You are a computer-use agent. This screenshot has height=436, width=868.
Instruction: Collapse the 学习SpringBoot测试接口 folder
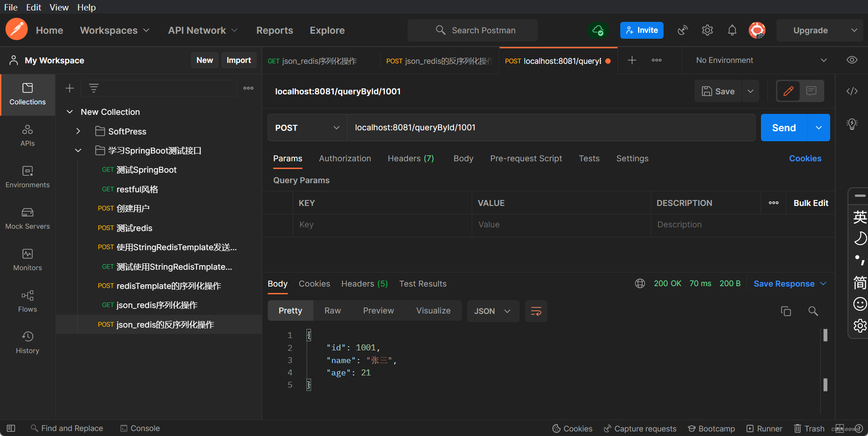point(78,150)
